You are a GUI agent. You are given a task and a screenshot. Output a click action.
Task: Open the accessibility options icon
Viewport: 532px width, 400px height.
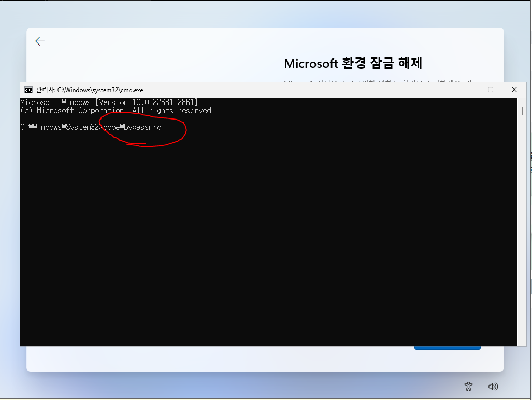pos(469,387)
